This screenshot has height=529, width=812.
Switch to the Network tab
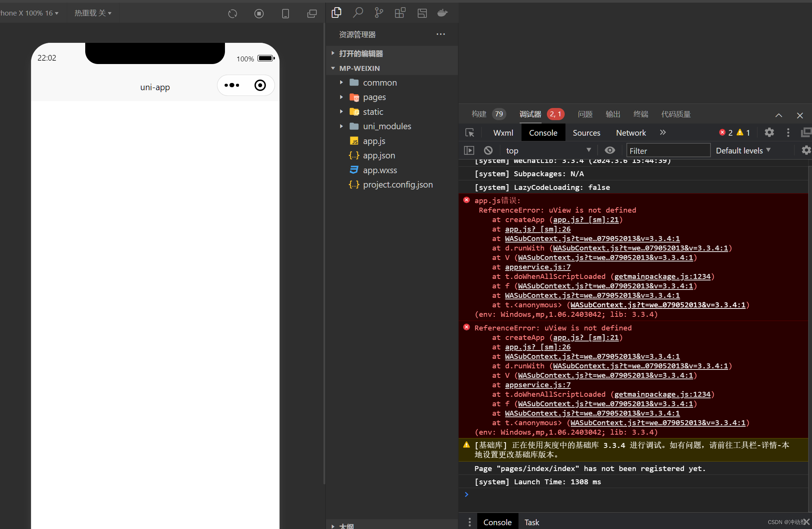click(631, 133)
